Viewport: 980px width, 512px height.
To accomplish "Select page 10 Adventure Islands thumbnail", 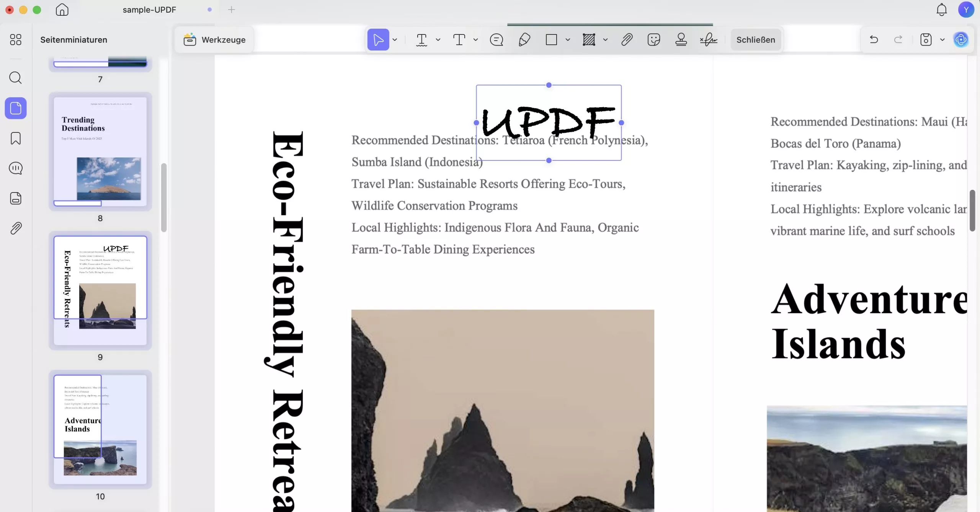I will [100, 429].
